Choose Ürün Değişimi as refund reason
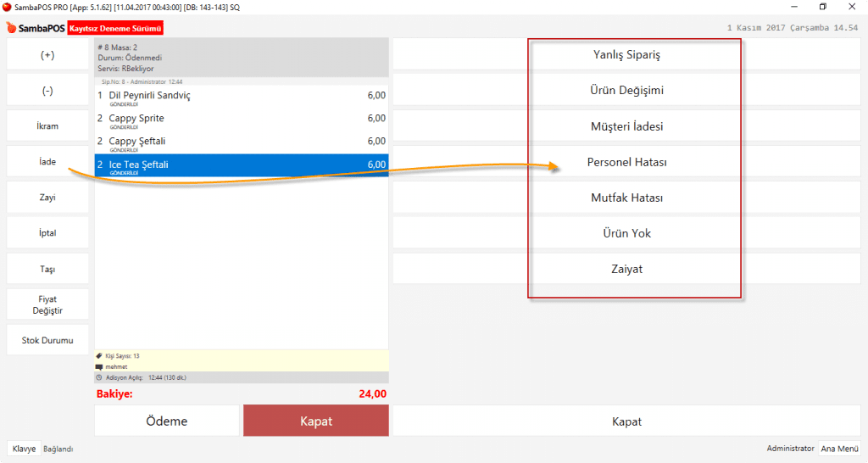The width and height of the screenshot is (868, 463). [626, 91]
